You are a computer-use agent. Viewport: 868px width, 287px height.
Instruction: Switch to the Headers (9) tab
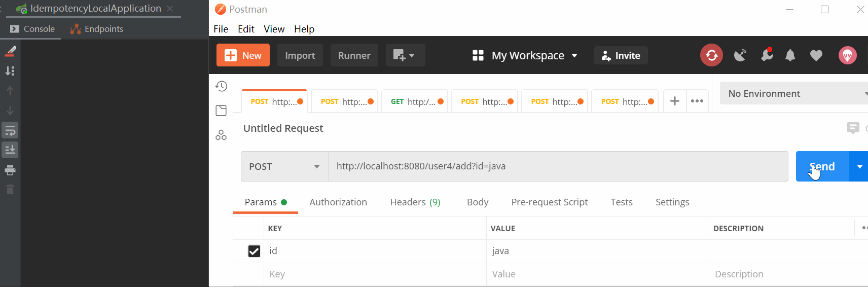point(415,202)
